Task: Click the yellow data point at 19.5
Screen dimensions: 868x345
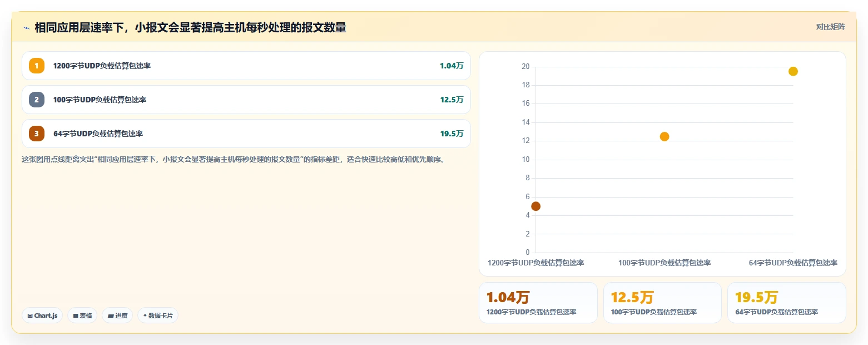Action: click(x=793, y=71)
